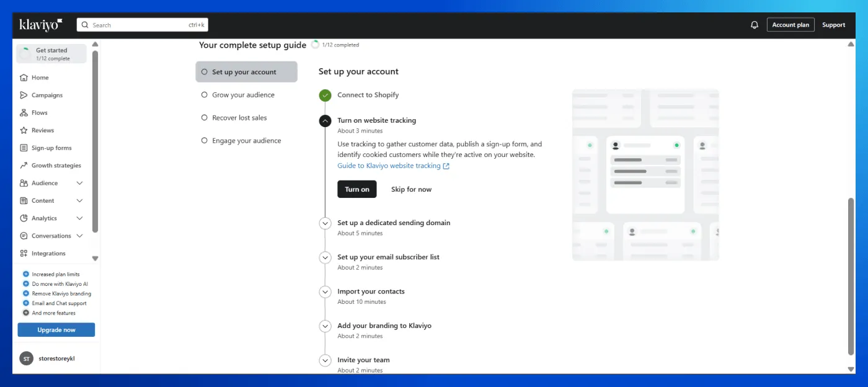Open Home via the house icon

(x=24, y=78)
